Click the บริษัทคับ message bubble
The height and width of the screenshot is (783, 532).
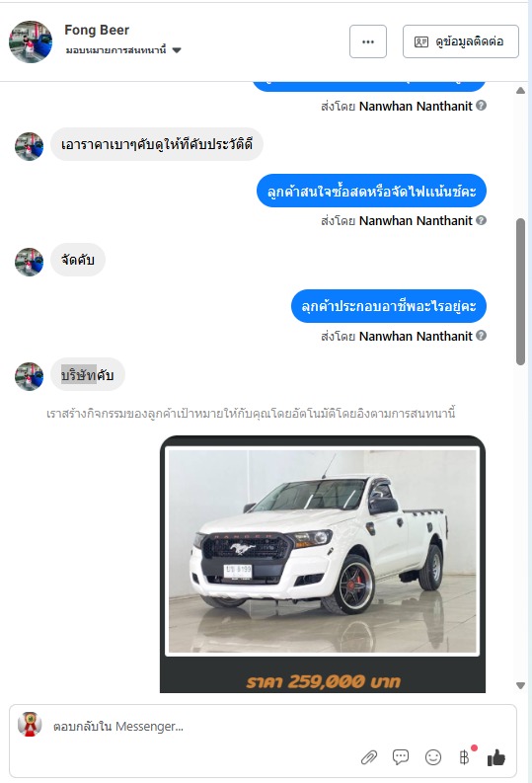88,375
